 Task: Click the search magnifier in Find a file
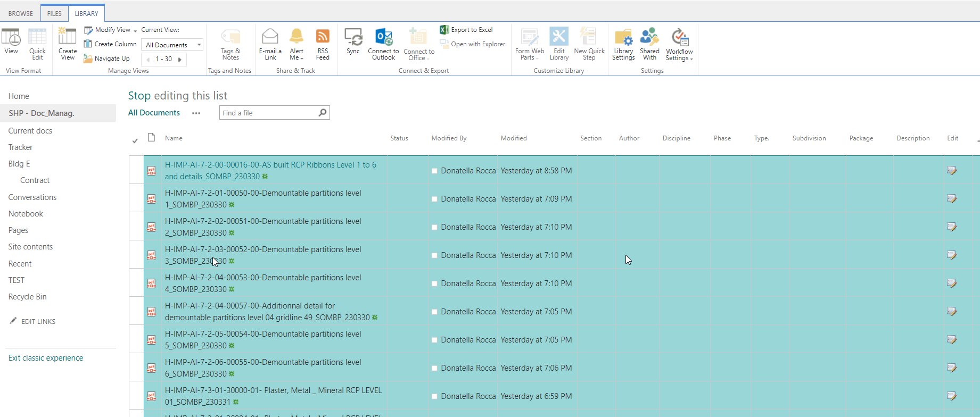(x=323, y=113)
